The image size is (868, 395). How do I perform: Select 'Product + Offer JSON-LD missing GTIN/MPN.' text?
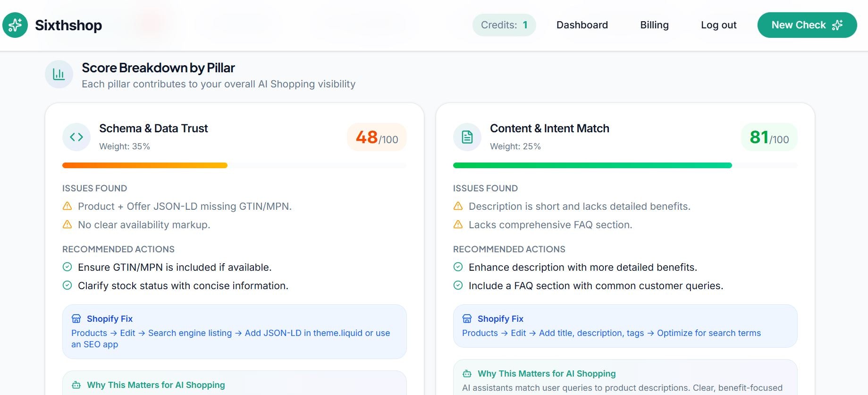click(185, 206)
